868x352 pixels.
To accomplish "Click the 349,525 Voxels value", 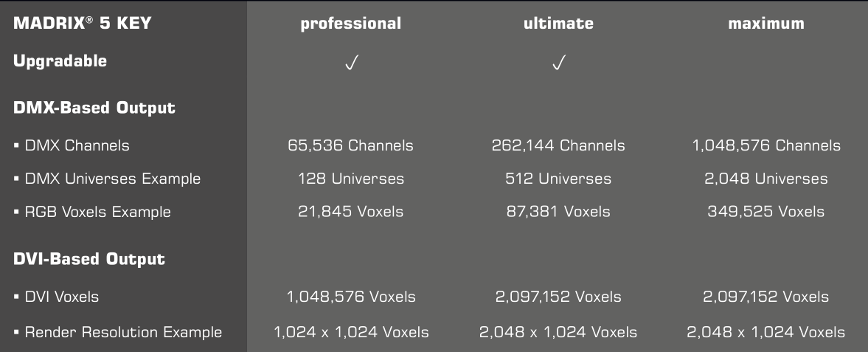I will tap(766, 212).
